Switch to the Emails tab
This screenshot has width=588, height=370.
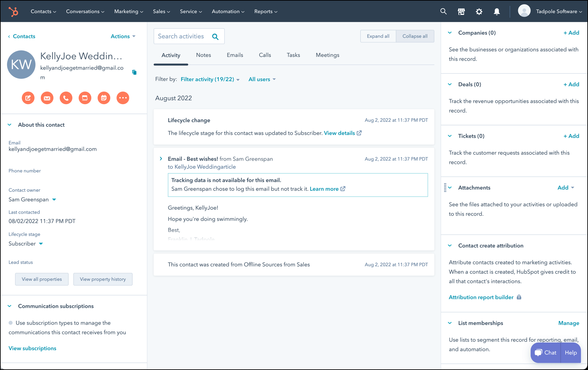click(x=235, y=55)
